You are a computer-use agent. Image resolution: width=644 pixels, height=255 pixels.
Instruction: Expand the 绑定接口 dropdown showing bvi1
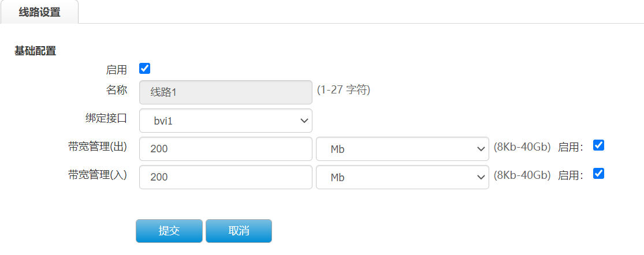tap(226, 121)
